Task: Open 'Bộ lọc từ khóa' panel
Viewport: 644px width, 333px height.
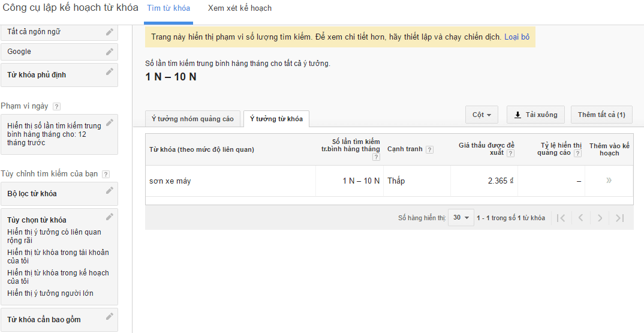Action: [x=59, y=194]
